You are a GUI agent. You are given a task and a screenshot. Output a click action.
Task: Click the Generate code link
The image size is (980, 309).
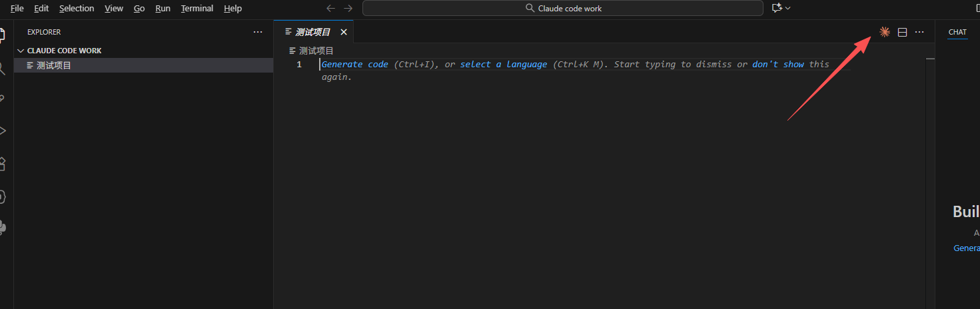tap(354, 65)
